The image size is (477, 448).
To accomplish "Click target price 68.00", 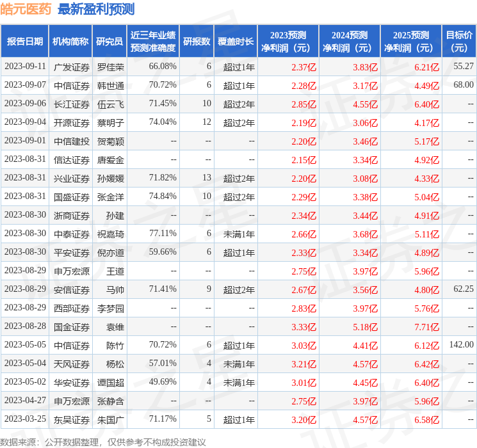I will point(464,84).
